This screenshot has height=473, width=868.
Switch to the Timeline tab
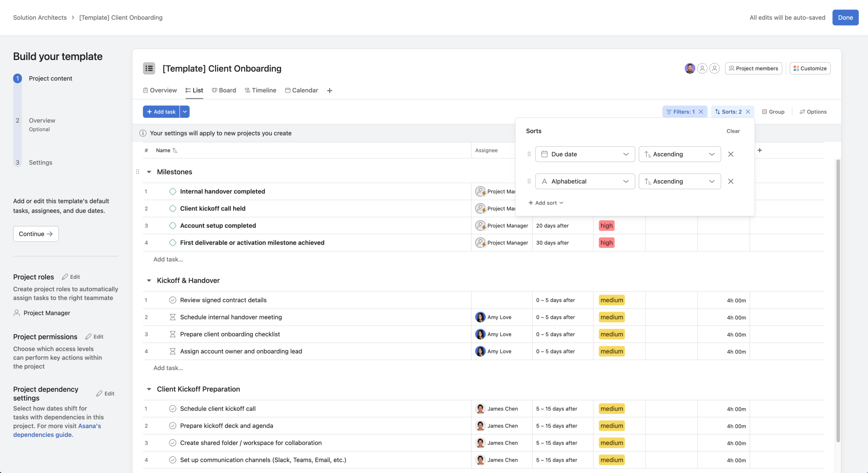[260, 90]
